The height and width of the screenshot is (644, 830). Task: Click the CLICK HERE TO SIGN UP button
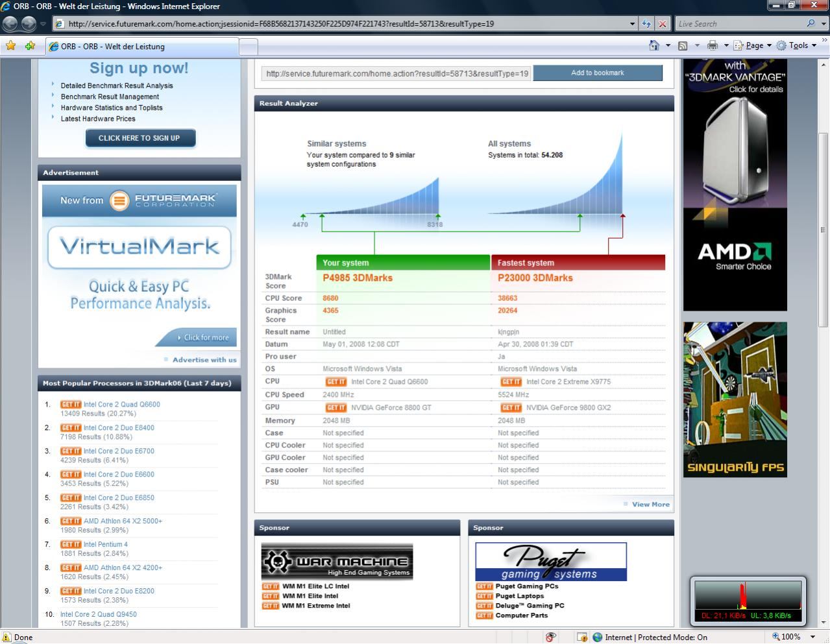pyautogui.click(x=140, y=138)
